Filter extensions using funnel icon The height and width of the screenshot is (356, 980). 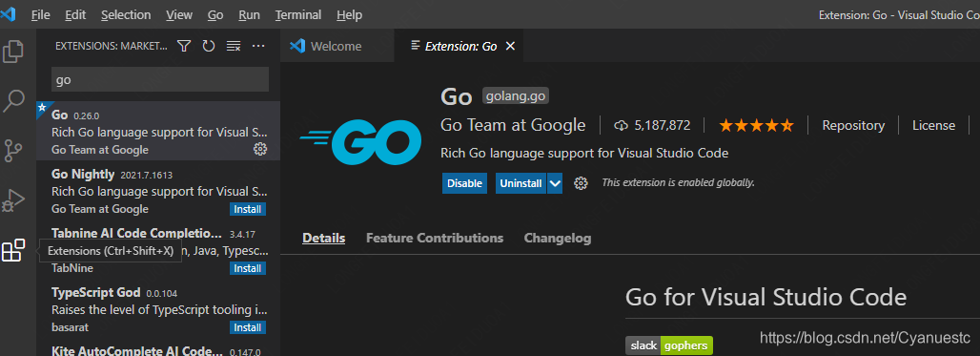tap(184, 46)
